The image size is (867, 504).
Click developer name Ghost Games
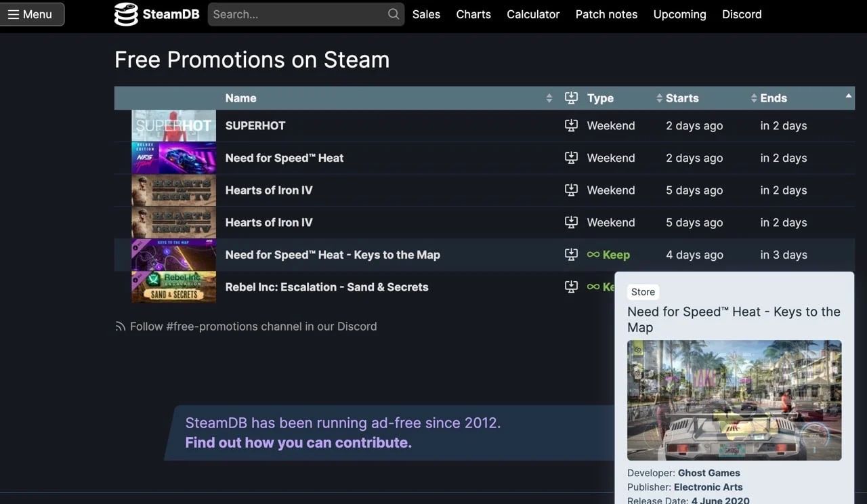coord(709,473)
